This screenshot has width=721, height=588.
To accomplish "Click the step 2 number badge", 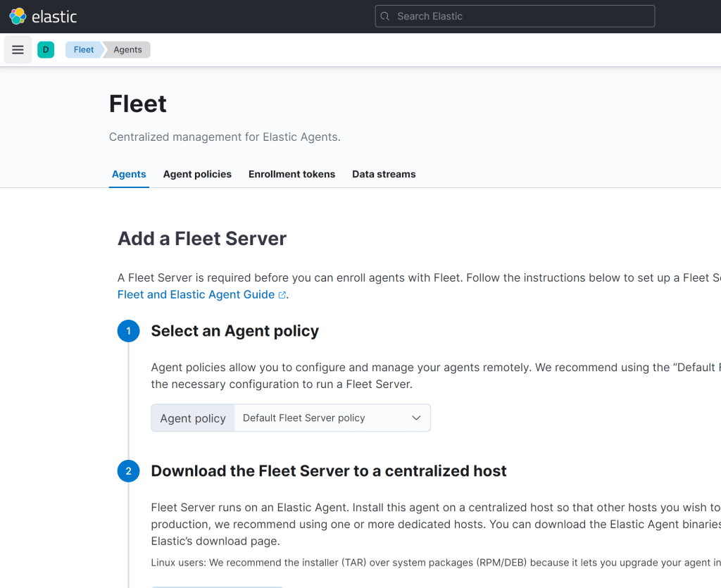I will [128, 471].
